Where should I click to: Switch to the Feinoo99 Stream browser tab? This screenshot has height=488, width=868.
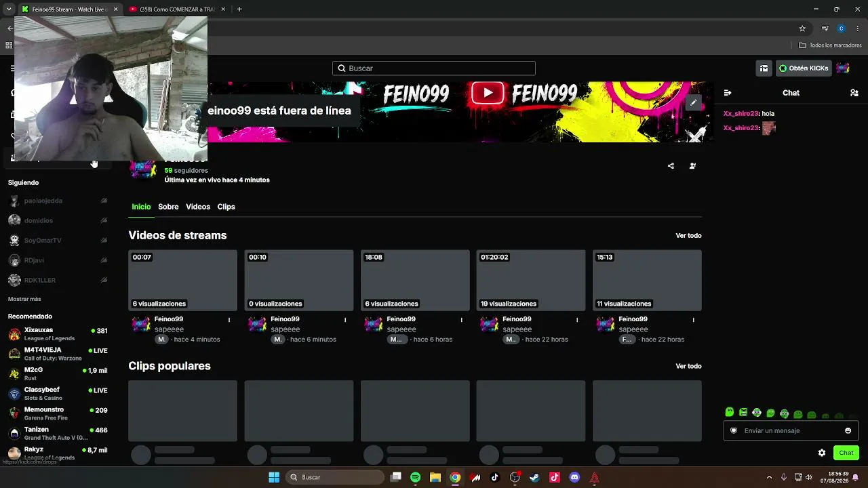coord(69,9)
